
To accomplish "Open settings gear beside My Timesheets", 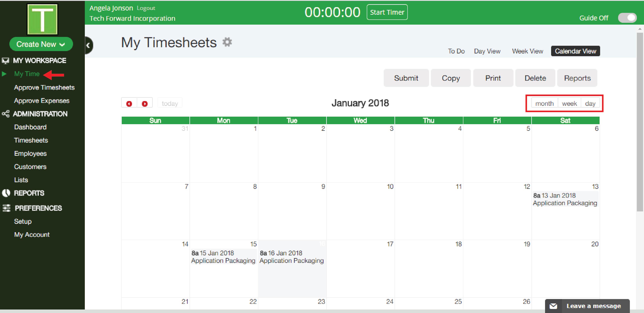I will pos(227,42).
